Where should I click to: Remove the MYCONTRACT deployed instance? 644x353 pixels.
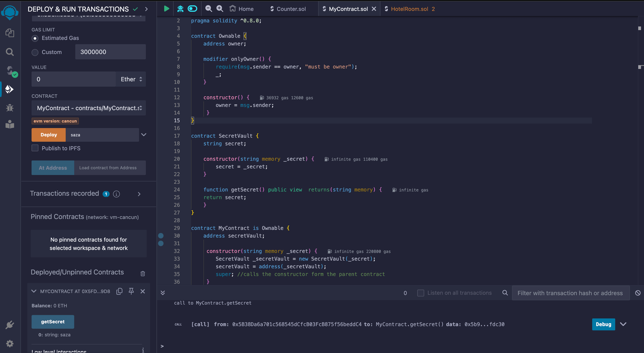tap(143, 291)
